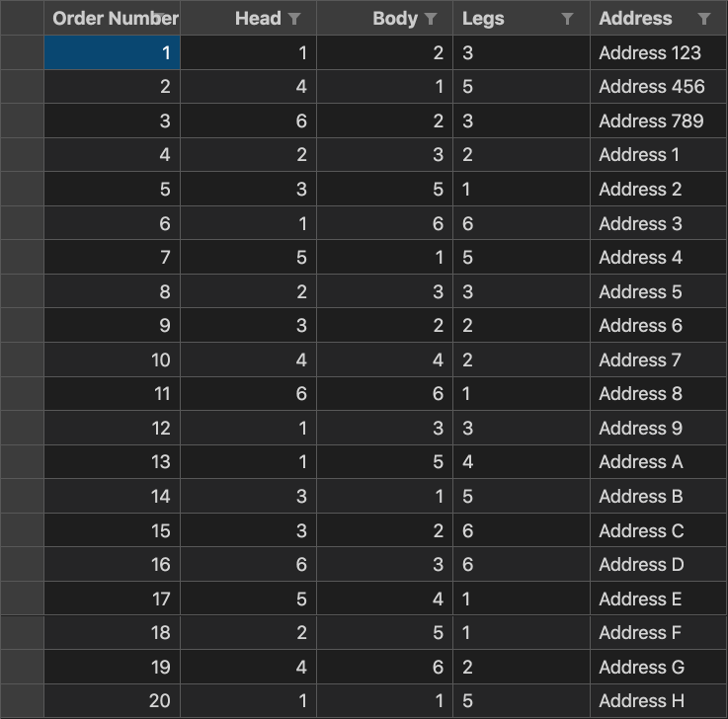
Task: Select the cell 'Address G'
Action: [x=658, y=667]
